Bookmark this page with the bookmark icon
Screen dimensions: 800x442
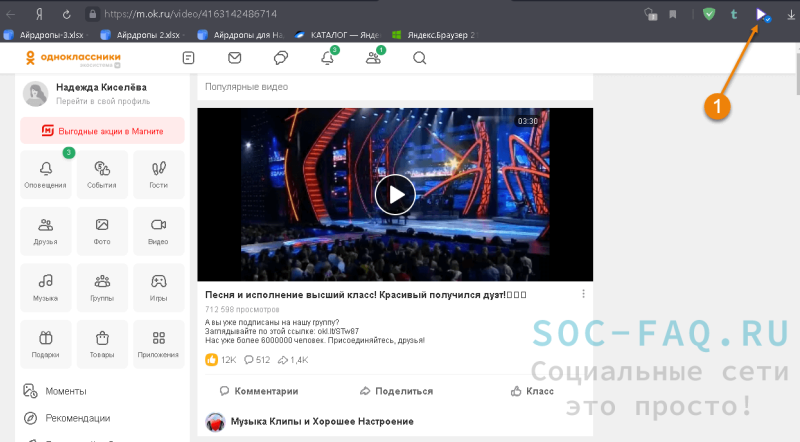pos(673,14)
